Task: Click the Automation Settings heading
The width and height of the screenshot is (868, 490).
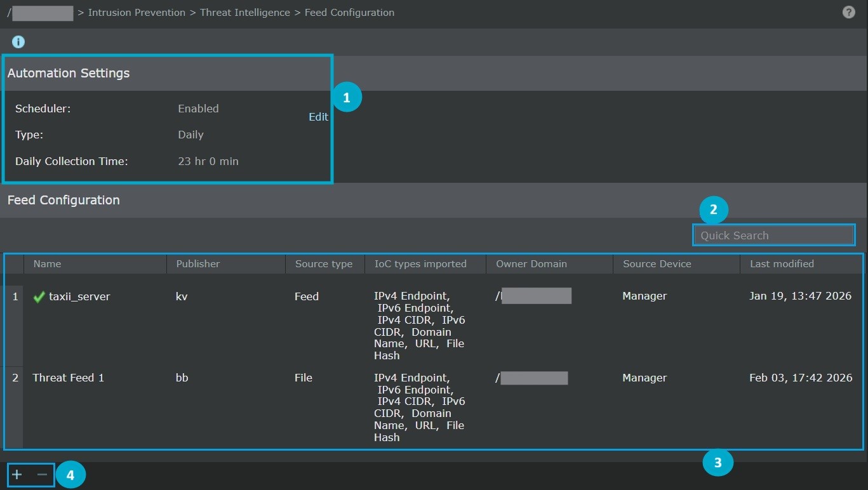Action: tap(69, 73)
